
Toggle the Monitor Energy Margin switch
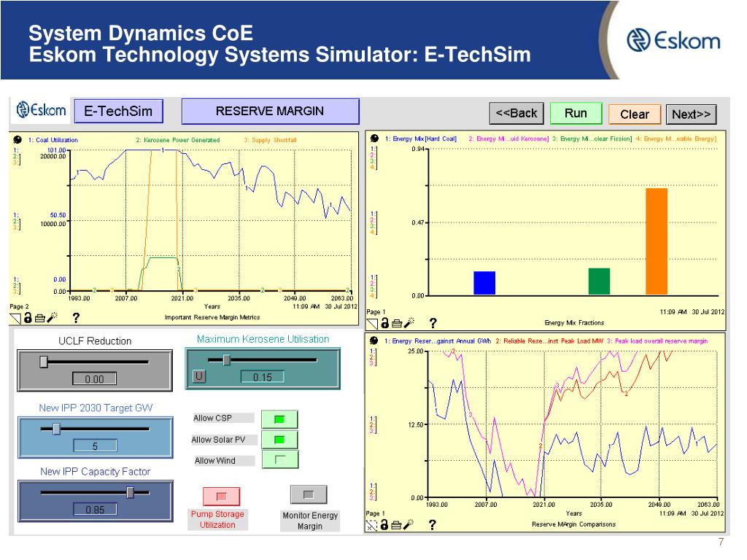coord(309,494)
